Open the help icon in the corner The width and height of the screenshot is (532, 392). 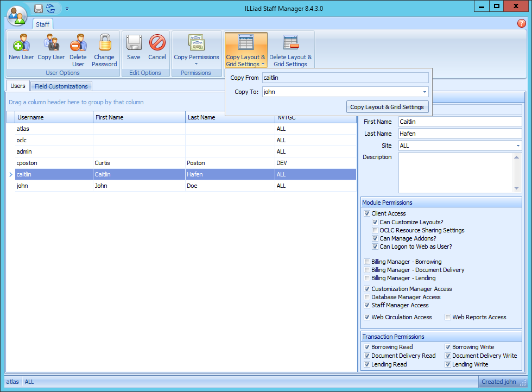pyautogui.click(x=522, y=23)
